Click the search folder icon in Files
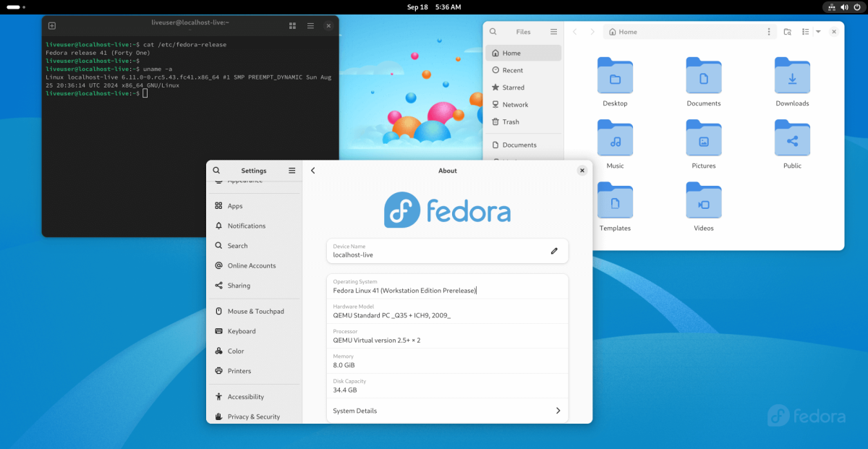 pyautogui.click(x=788, y=32)
